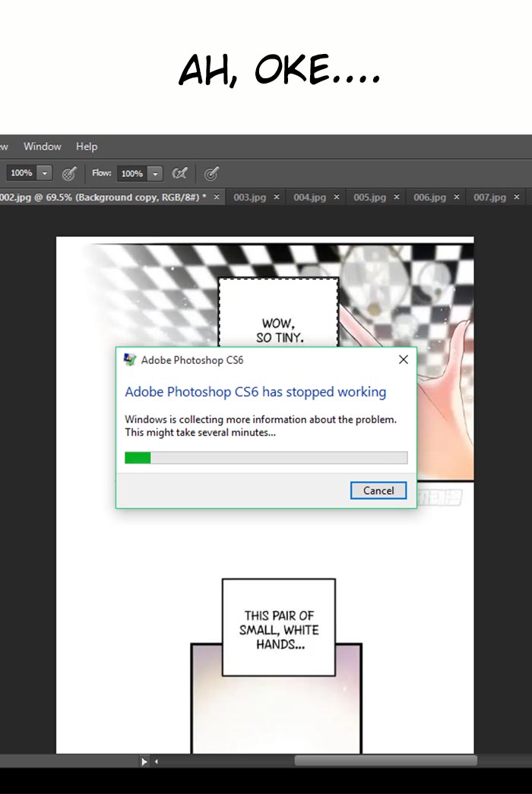Close the 006.jpg document tab
This screenshot has width=532, height=794.
click(x=456, y=197)
